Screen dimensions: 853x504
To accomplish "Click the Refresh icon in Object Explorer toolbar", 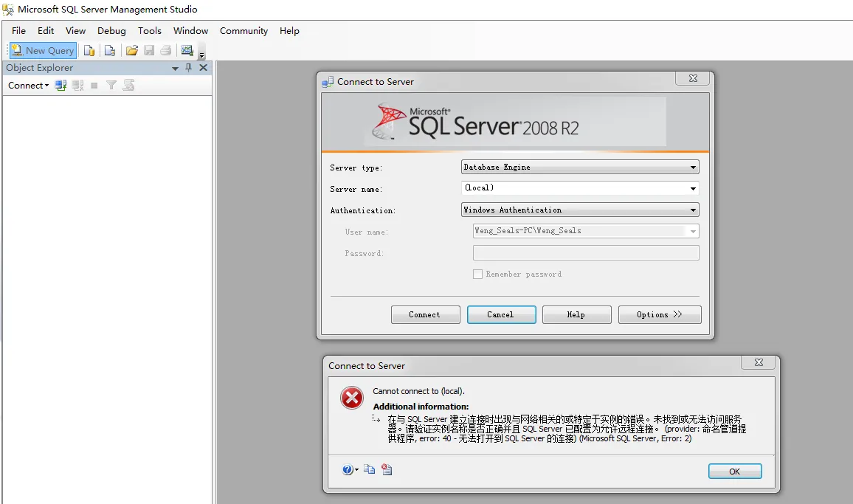I will [129, 86].
